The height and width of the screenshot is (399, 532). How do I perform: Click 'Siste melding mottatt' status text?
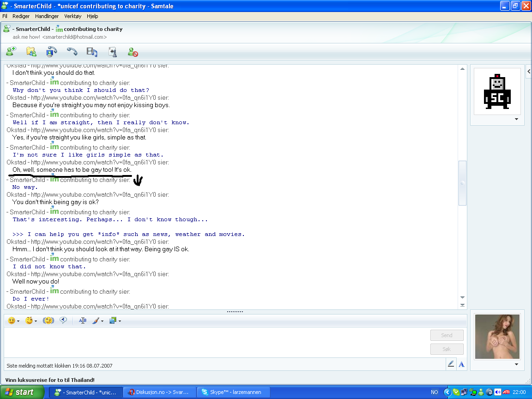pos(60,366)
